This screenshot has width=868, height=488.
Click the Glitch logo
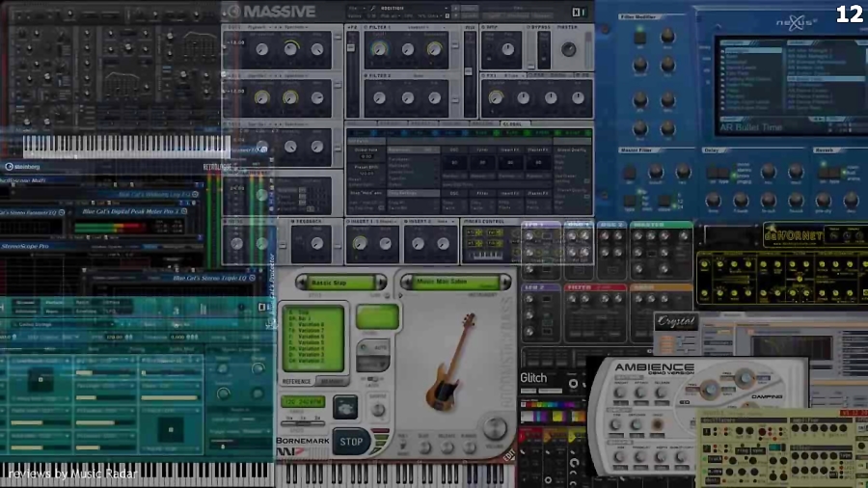tap(533, 378)
